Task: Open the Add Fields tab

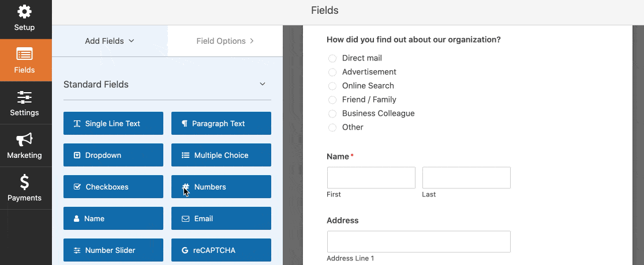Action: point(110,41)
